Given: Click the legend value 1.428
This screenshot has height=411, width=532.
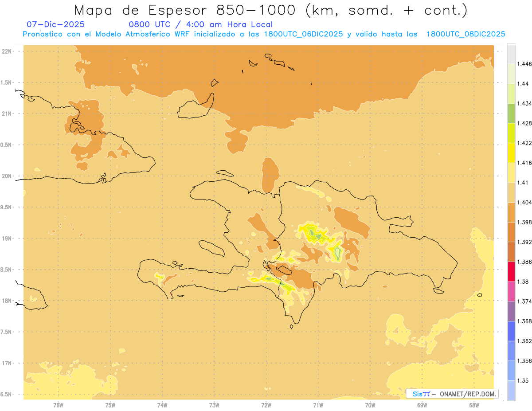Looking at the screenshot, I should coord(524,123).
